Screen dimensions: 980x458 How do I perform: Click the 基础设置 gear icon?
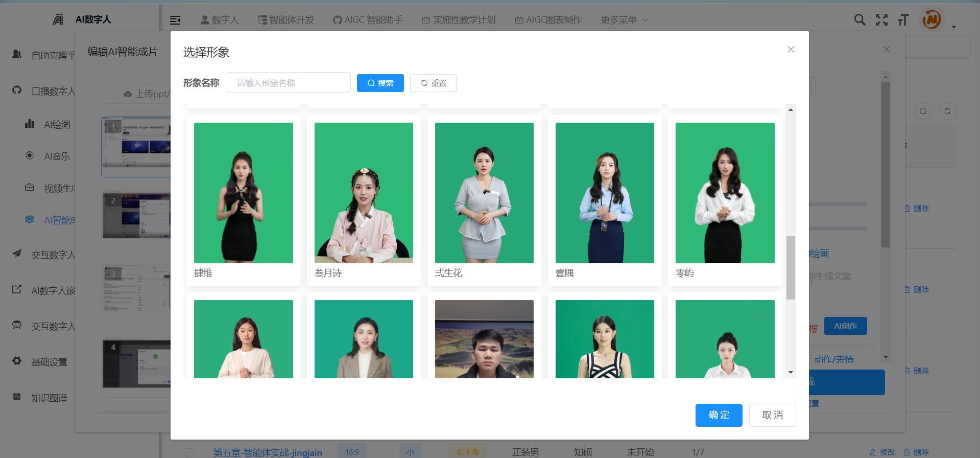point(17,361)
